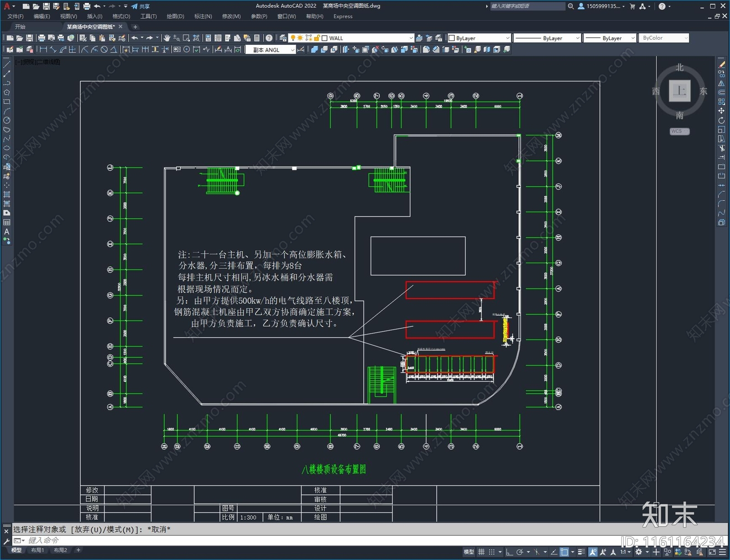Activate the Plot (print) icon
This screenshot has height=560, width=730.
click(42, 38)
